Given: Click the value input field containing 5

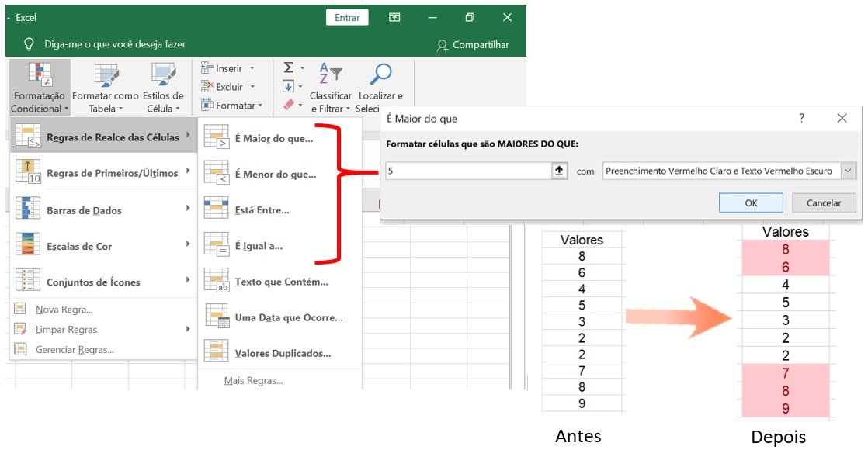Looking at the screenshot, I should 467,171.
